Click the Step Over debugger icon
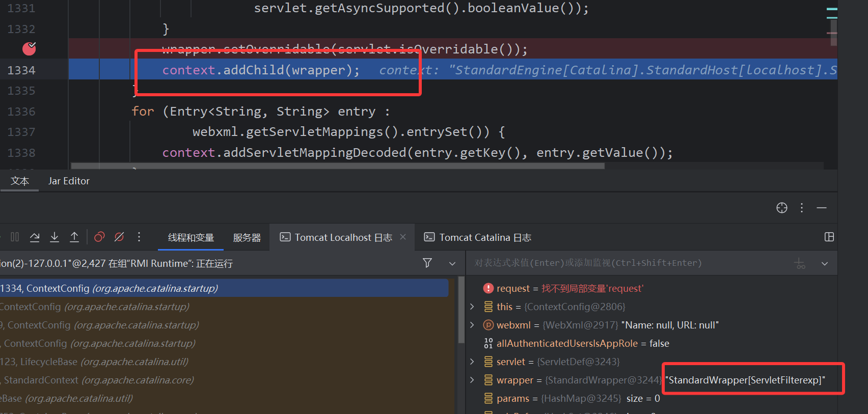The height and width of the screenshot is (414, 868). [x=35, y=237]
